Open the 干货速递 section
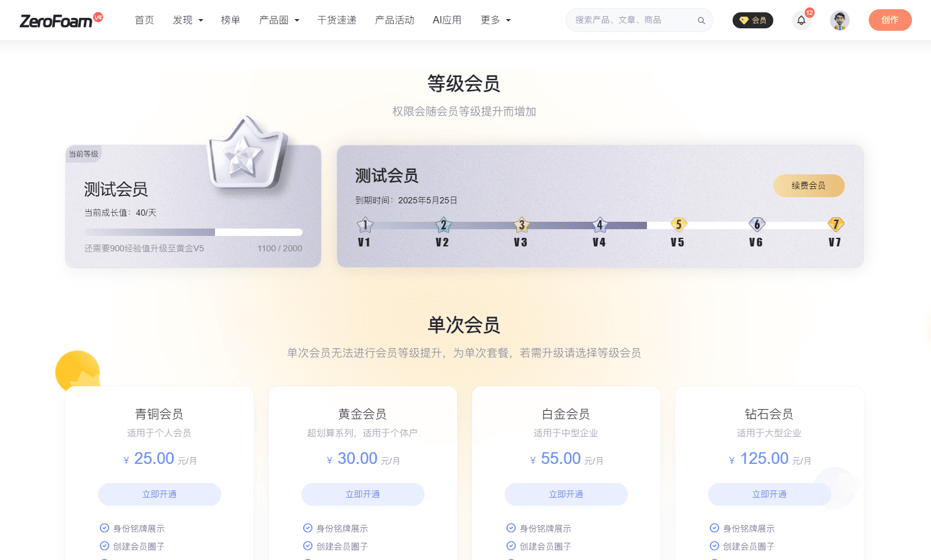 336,20
